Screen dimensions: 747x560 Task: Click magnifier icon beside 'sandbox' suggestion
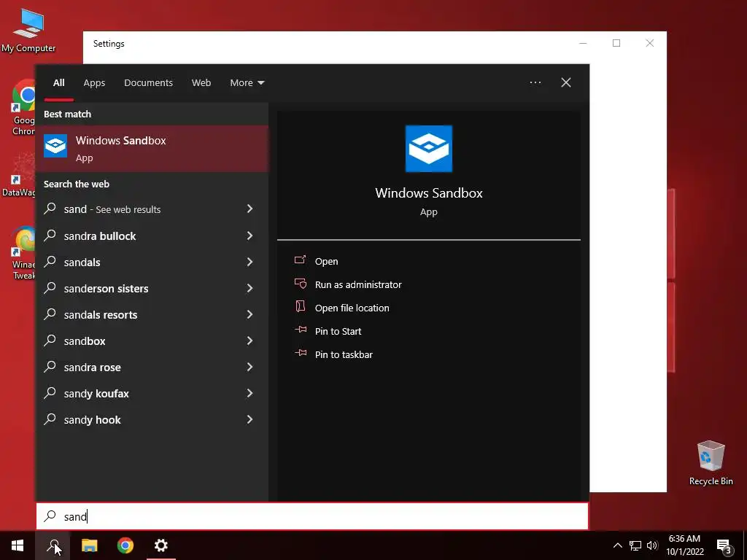(x=50, y=341)
